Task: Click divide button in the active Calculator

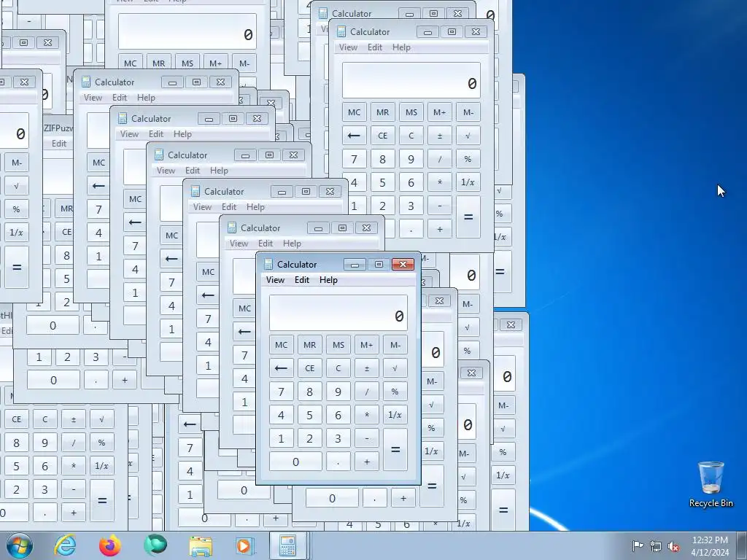Action: tap(367, 392)
